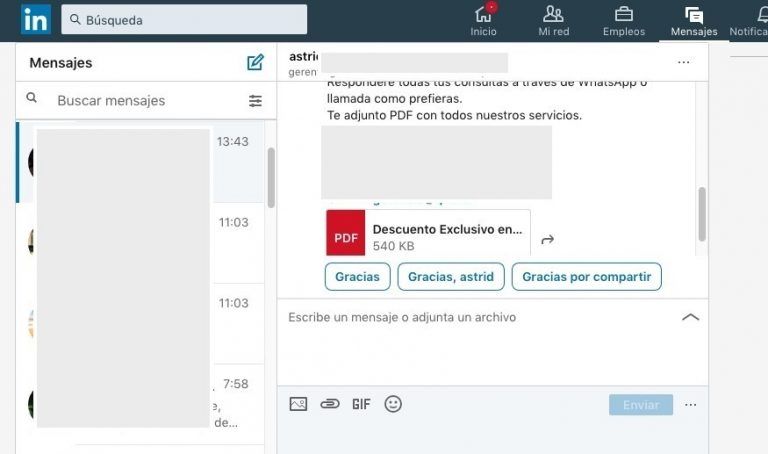Click the Mensajes panel heading
This screenshot has height=454, width=768.
point(61,63)
